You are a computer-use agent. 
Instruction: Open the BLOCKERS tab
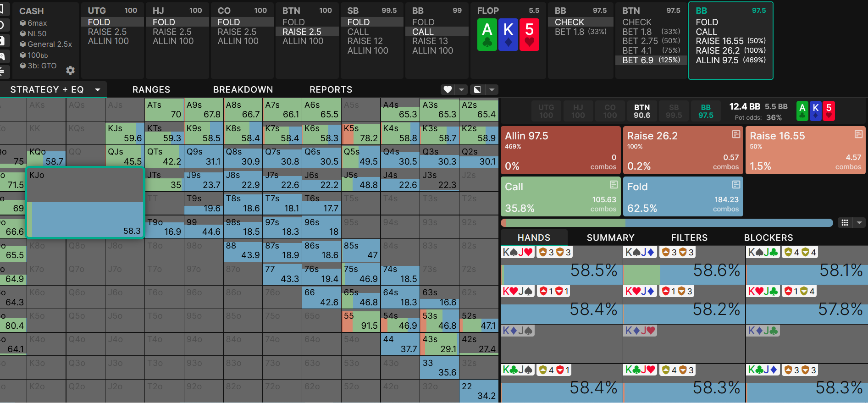[768, 237]
